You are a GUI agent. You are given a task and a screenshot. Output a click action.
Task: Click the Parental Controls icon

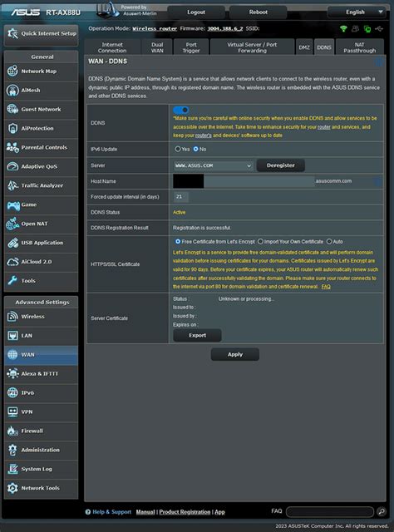(12, 147)
